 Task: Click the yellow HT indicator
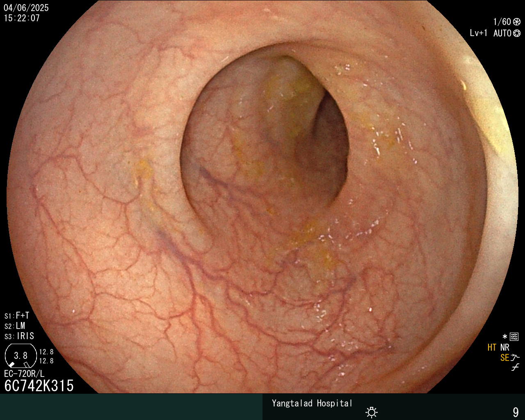pyautogui.click(x=492, y=347)
